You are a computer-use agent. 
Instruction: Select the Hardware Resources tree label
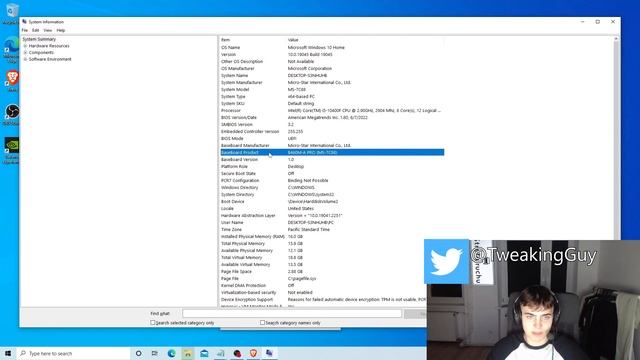(x=49, y=46)
